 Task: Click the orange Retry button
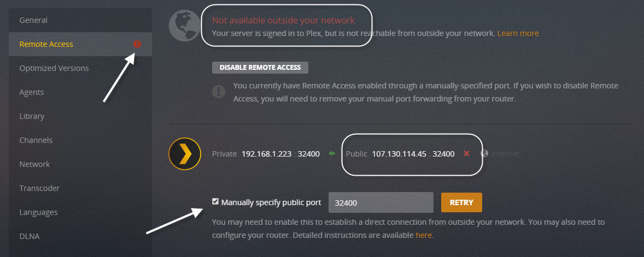point(461,202)
